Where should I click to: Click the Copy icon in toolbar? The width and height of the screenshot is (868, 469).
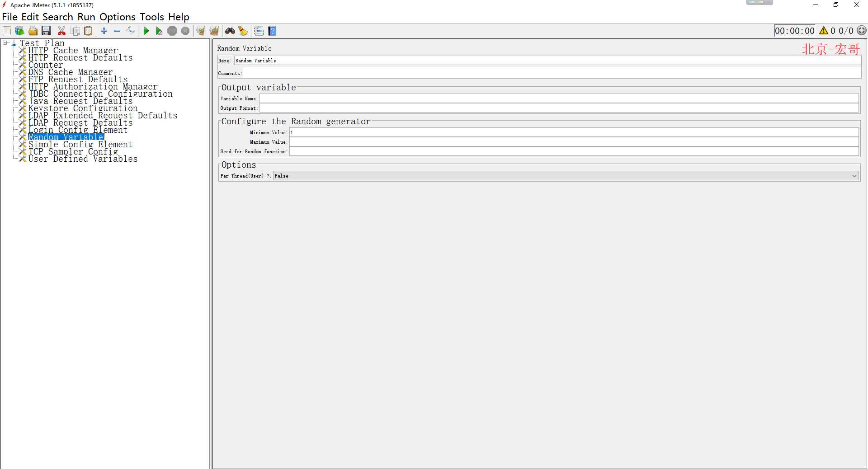[75, 31]
